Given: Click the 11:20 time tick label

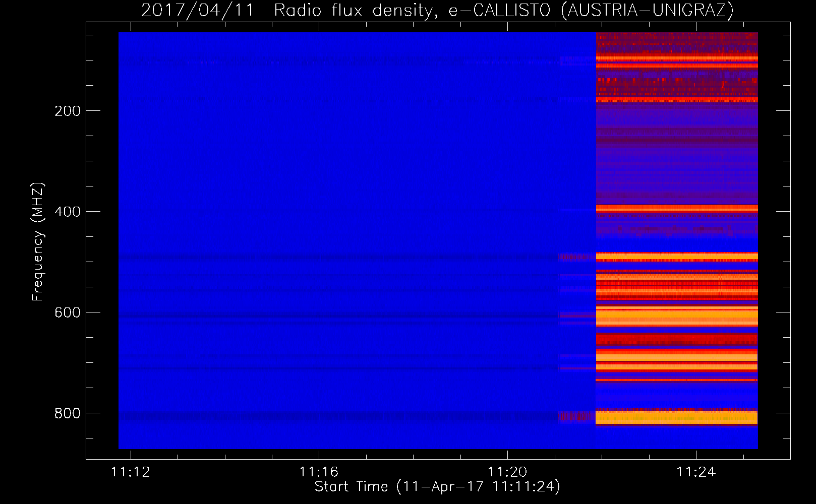Looking at the screenshot, I should coord(507,472).
